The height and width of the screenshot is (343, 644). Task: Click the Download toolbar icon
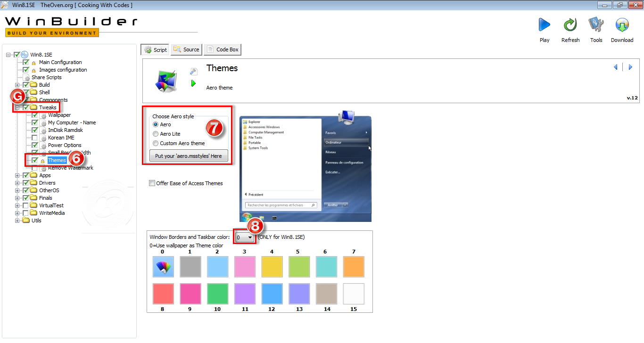[x=622, y=24]
